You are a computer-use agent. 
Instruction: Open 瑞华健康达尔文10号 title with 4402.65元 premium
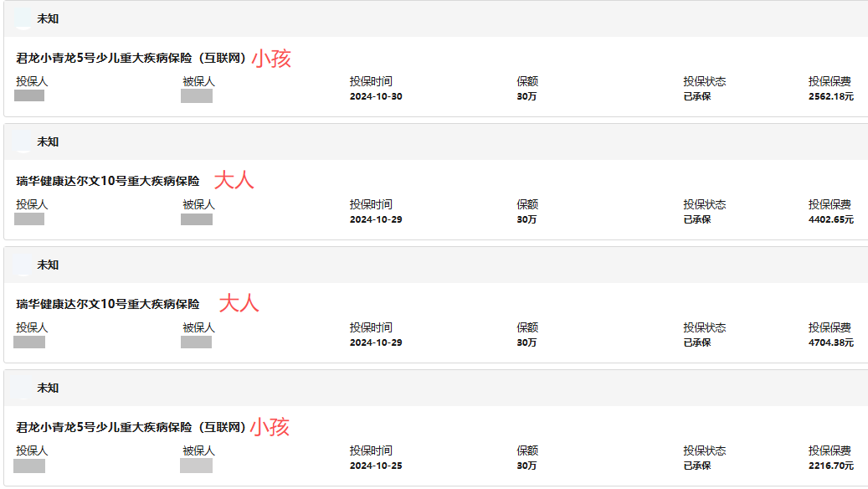[x=108, y=181]
